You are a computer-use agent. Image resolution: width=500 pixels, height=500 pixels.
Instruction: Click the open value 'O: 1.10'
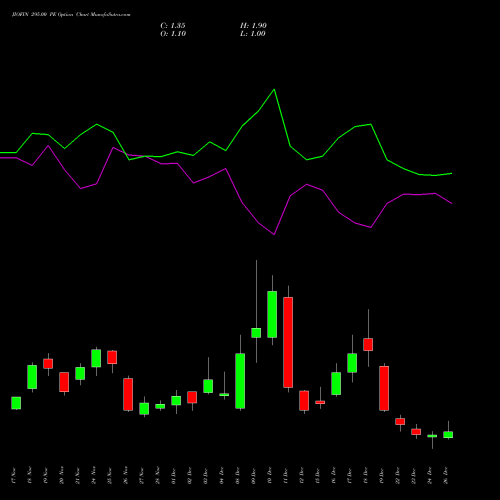(173, 34)
